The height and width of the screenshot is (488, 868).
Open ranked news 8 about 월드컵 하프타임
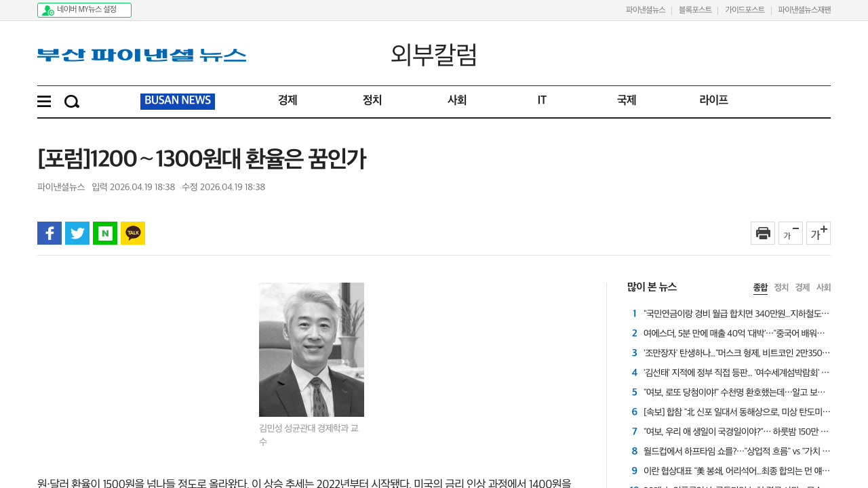pyautogui.click(x=736, y=451)
